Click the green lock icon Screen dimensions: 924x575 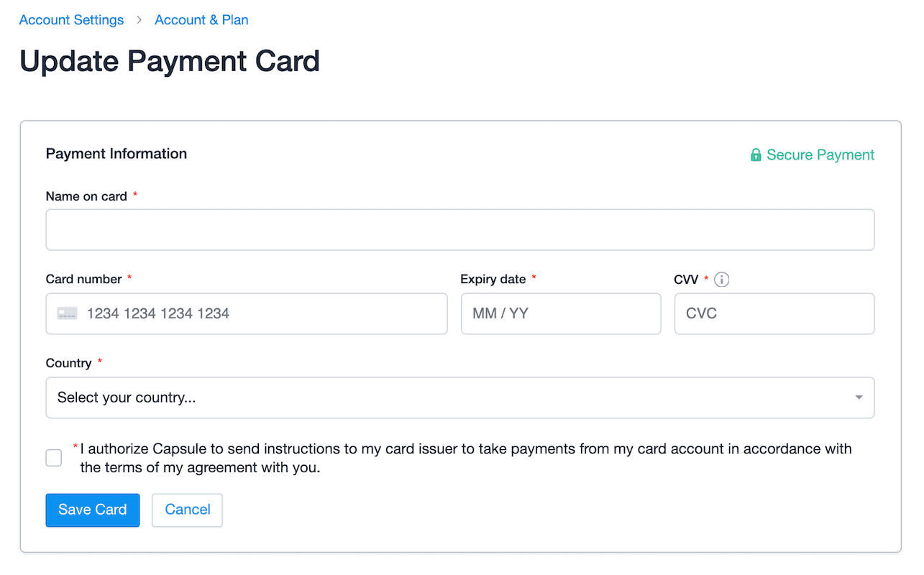point(756,155)
